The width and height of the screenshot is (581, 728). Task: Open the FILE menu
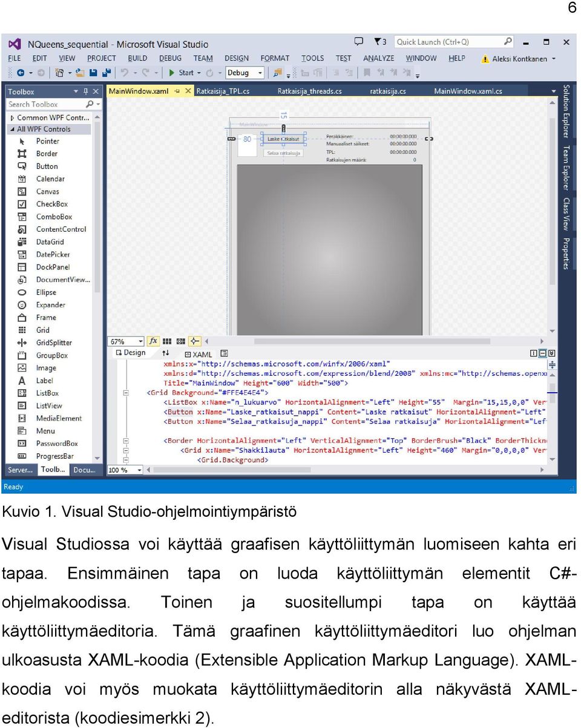(x=15, y=58)
